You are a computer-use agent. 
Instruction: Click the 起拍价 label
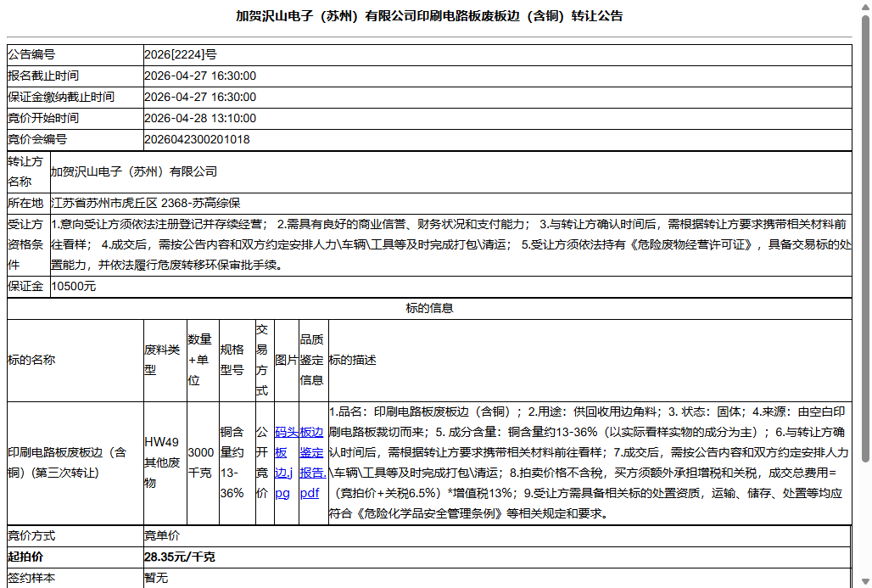25,557
